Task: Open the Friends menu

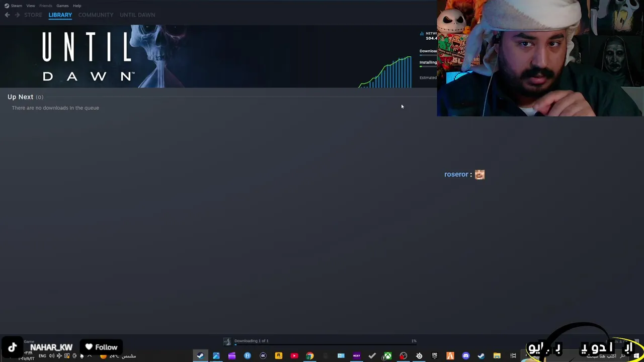Action: point(46,6)
